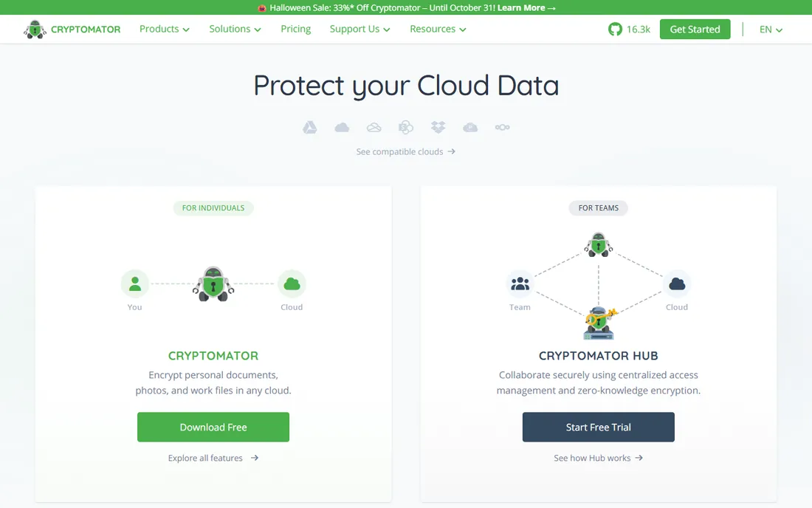Click the Get Started button
This screenshot has width=812, height=508.
click(695, 29)
